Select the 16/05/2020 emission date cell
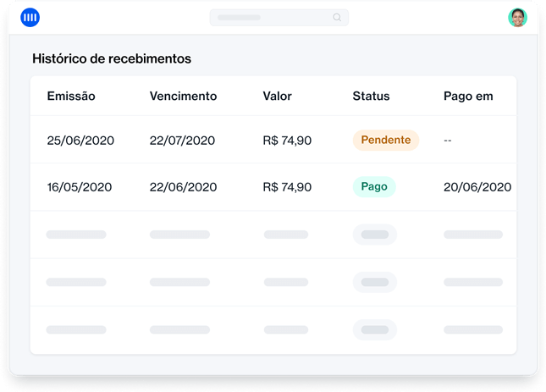The image size is (546, 392). [x=80, y=187]
